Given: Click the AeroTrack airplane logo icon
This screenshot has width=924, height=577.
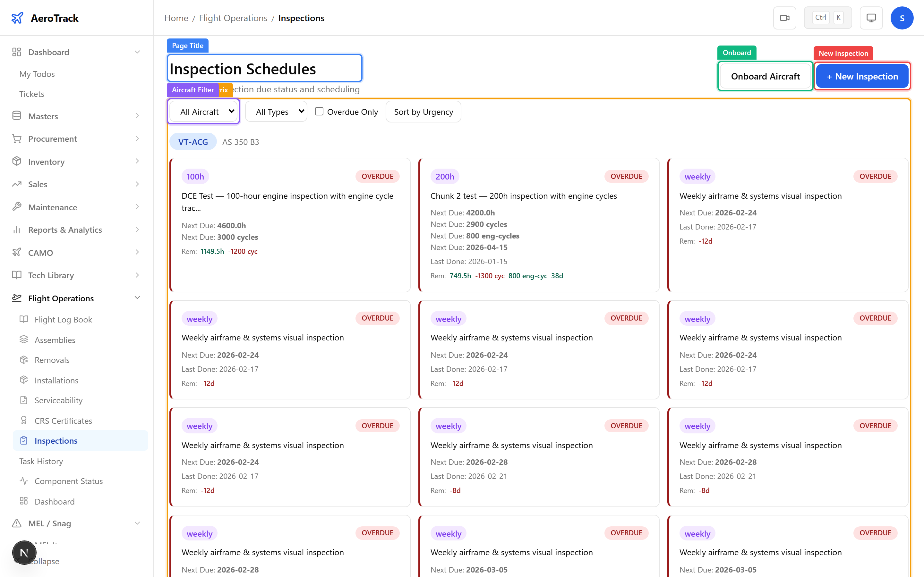Looking at the screenshot, I should click(17, 18).
